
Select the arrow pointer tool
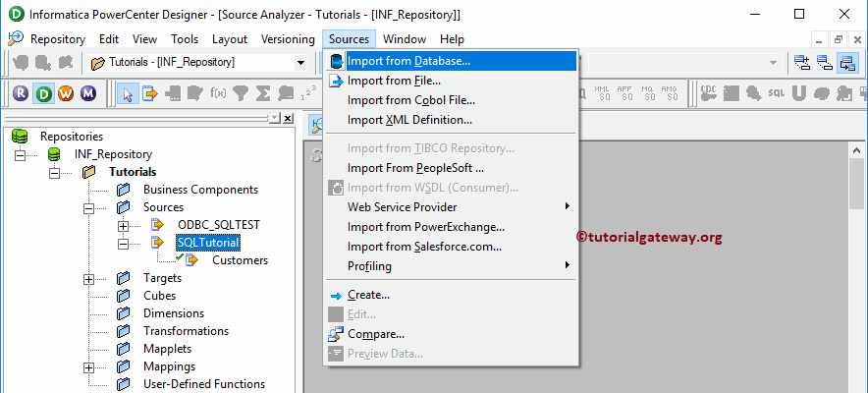point(128,94)
